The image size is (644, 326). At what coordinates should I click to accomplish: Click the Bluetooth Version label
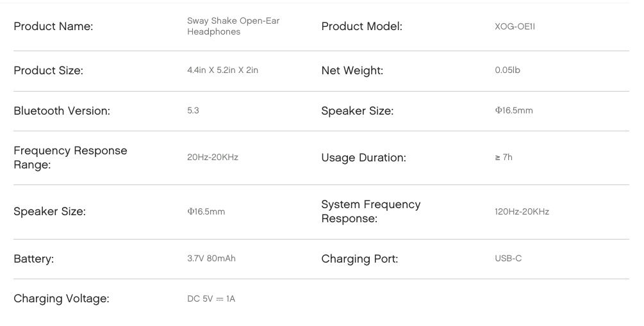click(62, 111)
